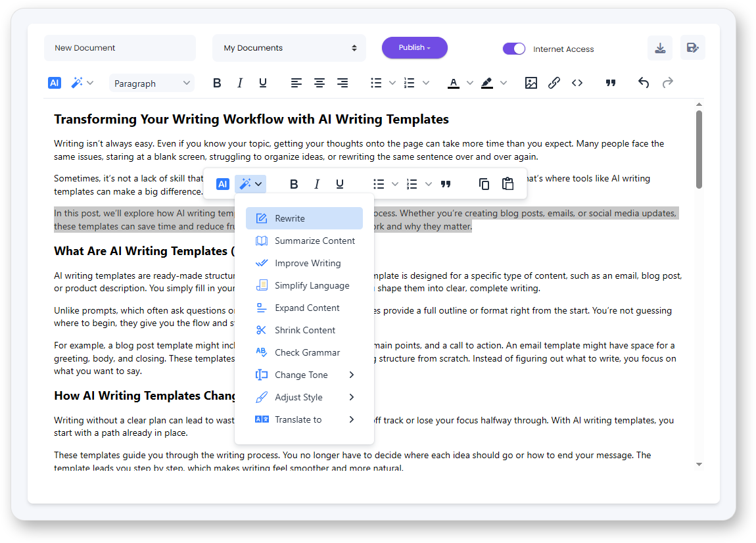Click the New Document title field
The image size is (756, 543).
point(120,47)
